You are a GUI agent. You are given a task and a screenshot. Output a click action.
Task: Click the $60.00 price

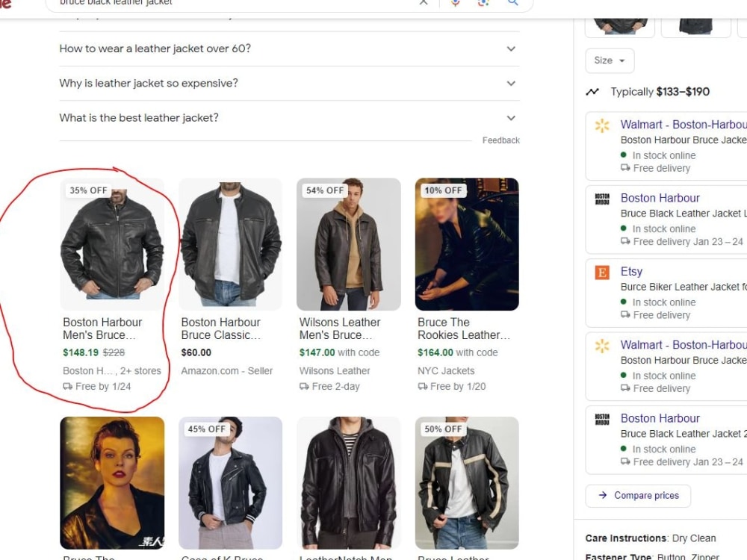coord(196,352)
